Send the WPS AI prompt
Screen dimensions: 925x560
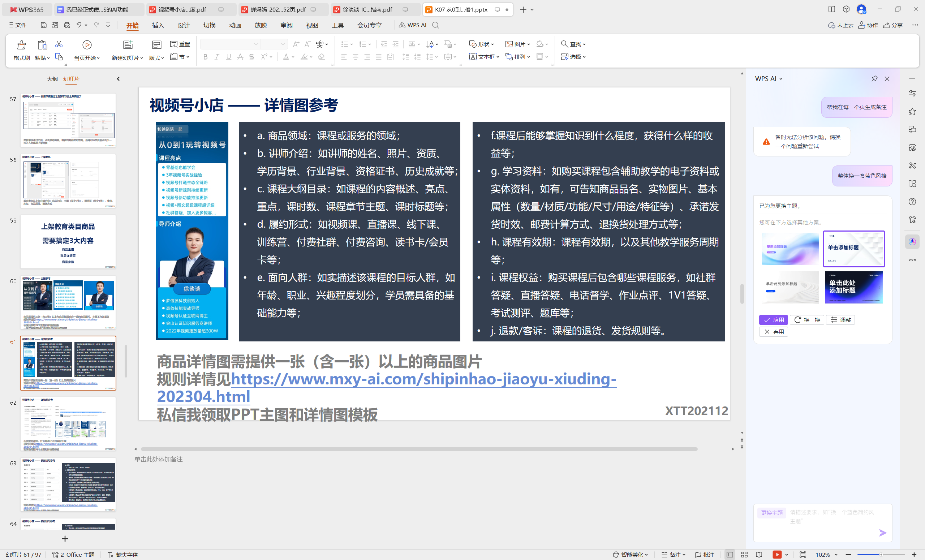click(883, 533)
